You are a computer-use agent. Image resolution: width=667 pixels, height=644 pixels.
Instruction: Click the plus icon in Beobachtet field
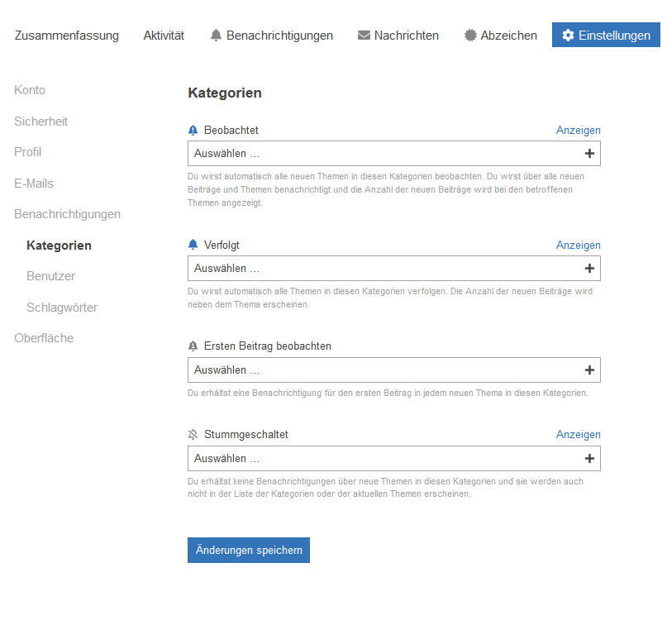(589, 153)
